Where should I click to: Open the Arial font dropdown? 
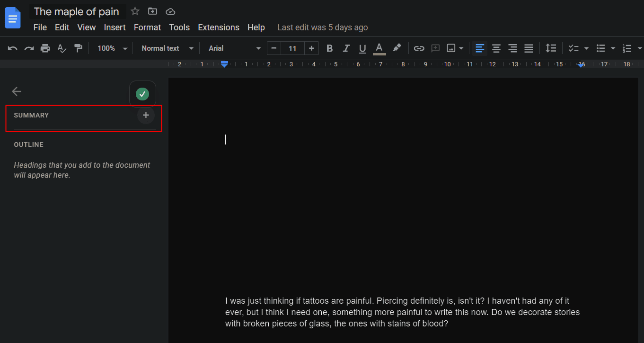click(235, 48)
